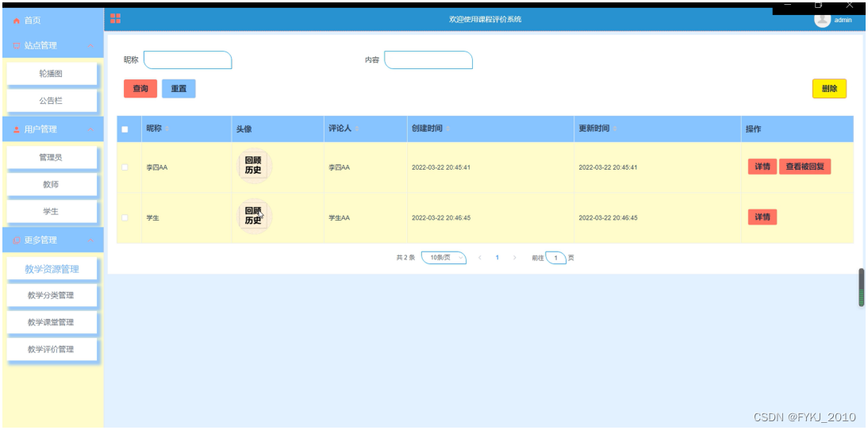The height and width of the screenshot is (430, 868).
Task: Open 公告栏 menu item
Action: [52, 102]
